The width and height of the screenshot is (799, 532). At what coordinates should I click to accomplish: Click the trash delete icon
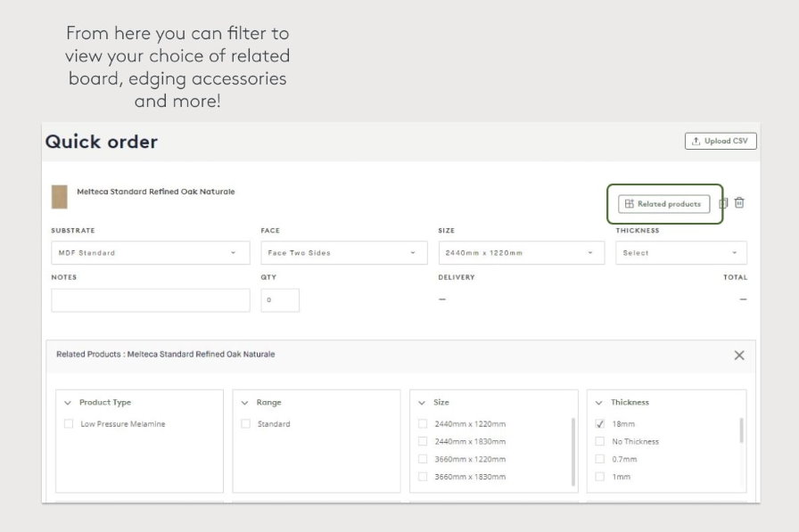pos(739,203)
